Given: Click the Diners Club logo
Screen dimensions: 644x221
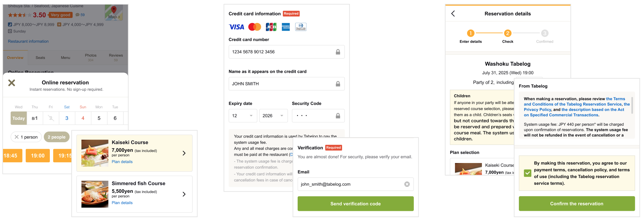Looking at the screenshot, I should coord(301,27).
